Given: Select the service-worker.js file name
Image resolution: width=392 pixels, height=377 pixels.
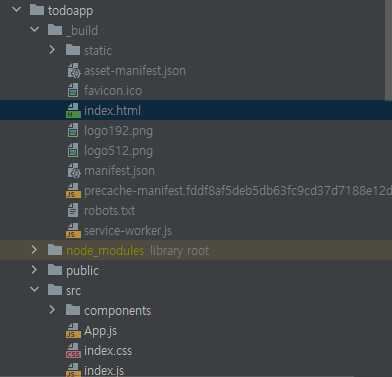Looking at the screenshot, I should (x=128, y=231).
